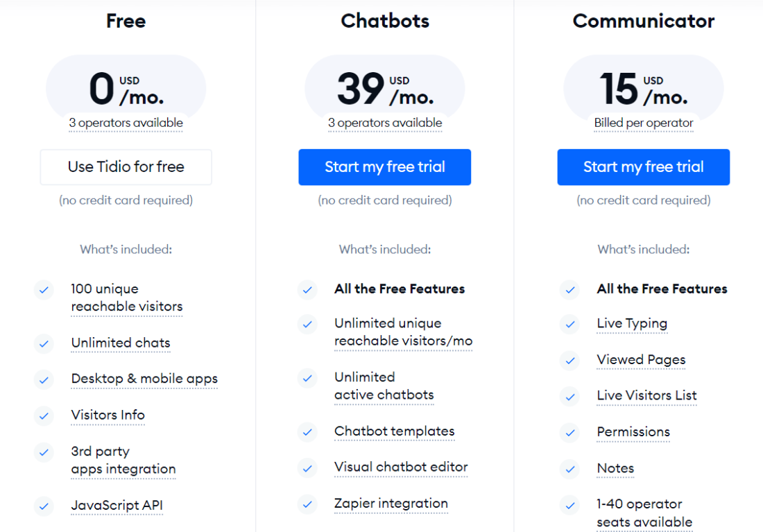Click the checkmark beside Zapier integration
The width and height of the screenshot is (763, 532).
click(307, 504)
